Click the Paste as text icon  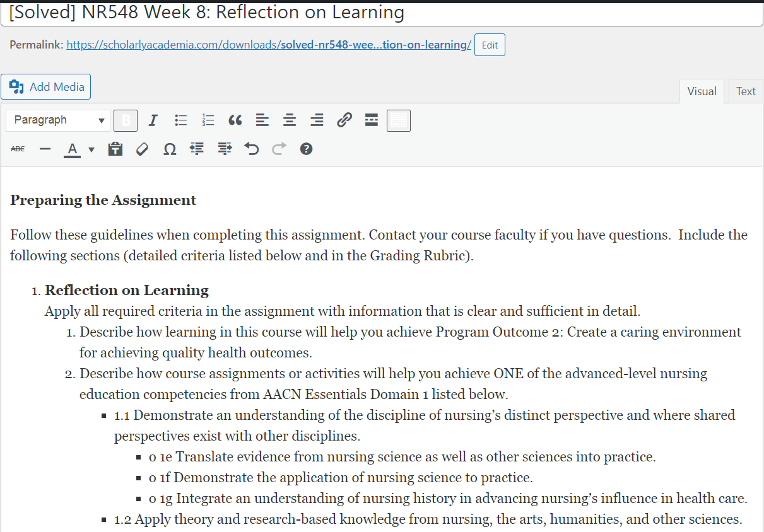pyautogui.click(x=115, y=149)
